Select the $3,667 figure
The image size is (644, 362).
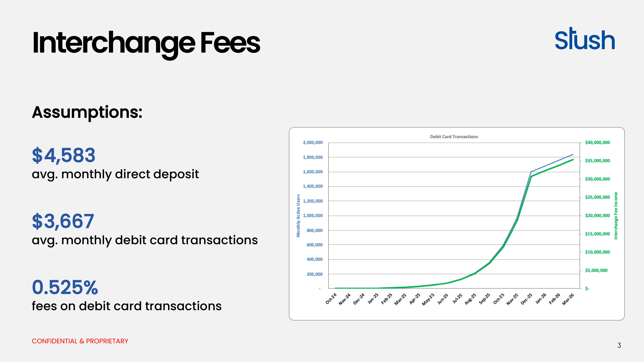[63, 221]
